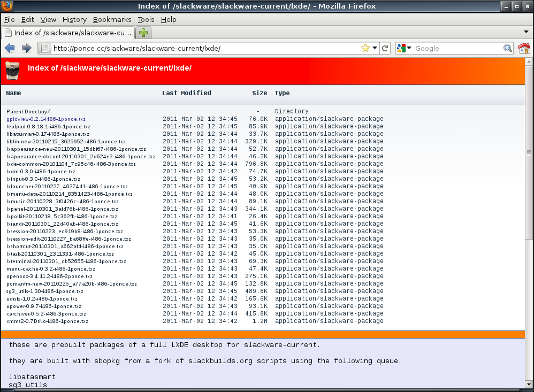Viewport: 534px width, 392px height.
Task: Click lxshortcut-20110301 package link
Action: click(65, 247)
